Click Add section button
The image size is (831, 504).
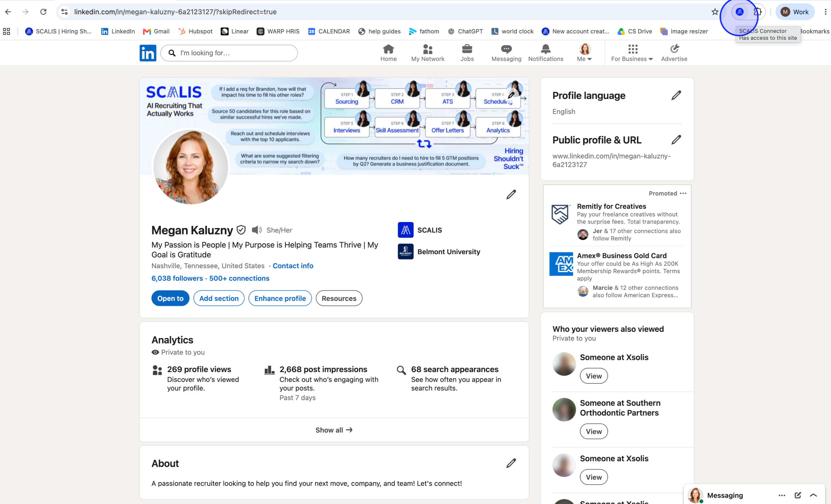[x=219, y=298]
